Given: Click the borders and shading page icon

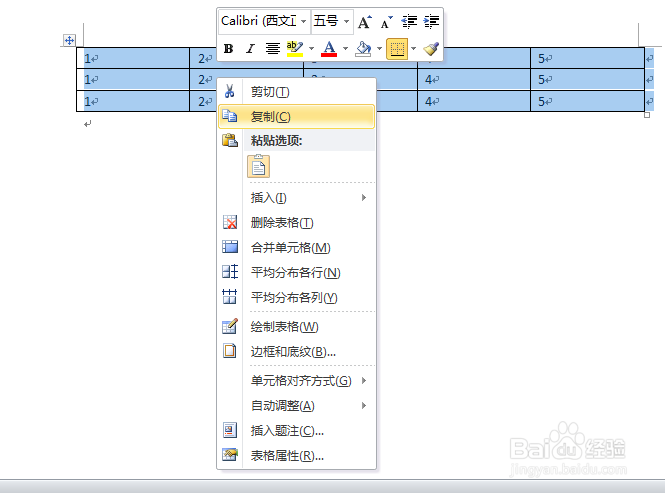Looking at the screenshot, I should [x=230, y=351].
